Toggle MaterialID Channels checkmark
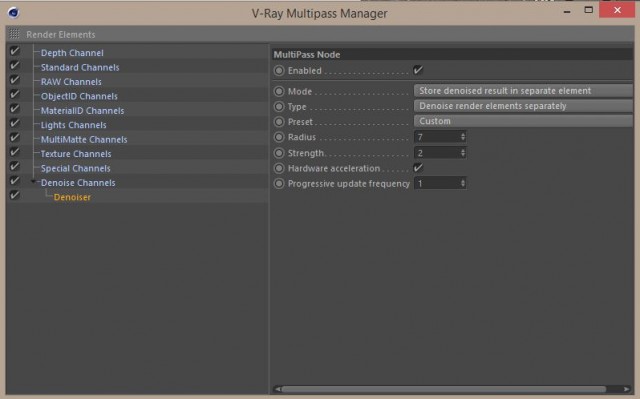Image resolution: width=640 pixels, height=399 pixels. pyautogui.click(x=15, y=109)
